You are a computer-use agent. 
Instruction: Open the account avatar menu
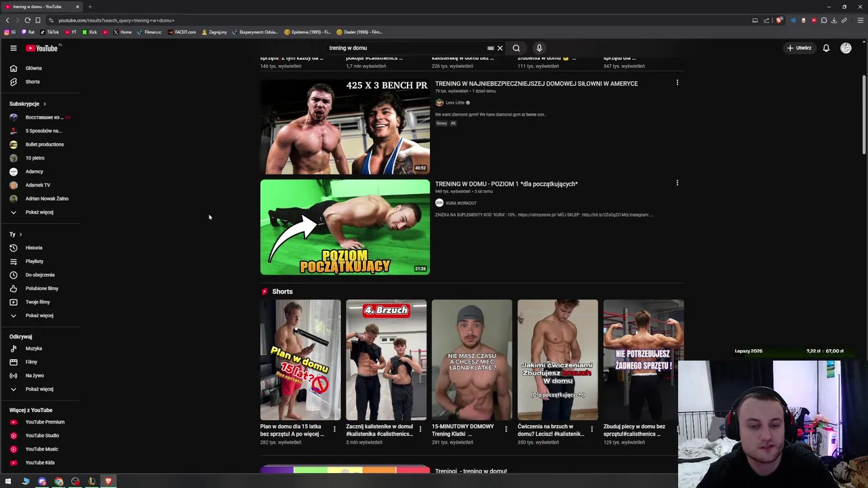(x=846, y=48)
